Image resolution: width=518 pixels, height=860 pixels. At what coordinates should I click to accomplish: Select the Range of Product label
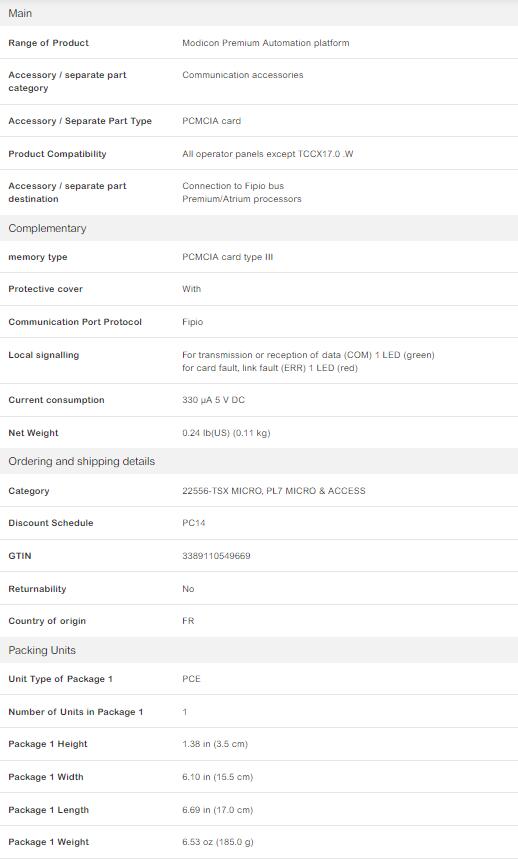(x=48, y=43)
